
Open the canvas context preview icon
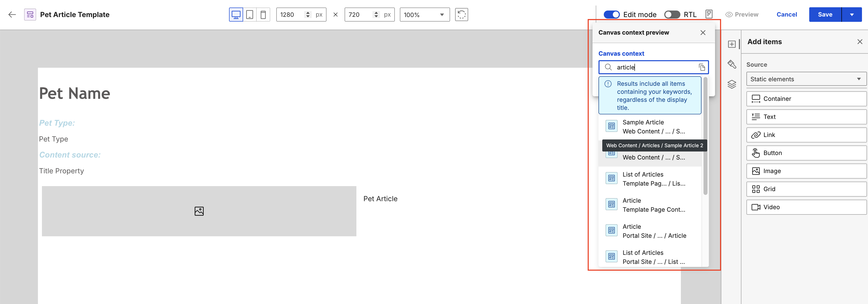coord(709,14)
